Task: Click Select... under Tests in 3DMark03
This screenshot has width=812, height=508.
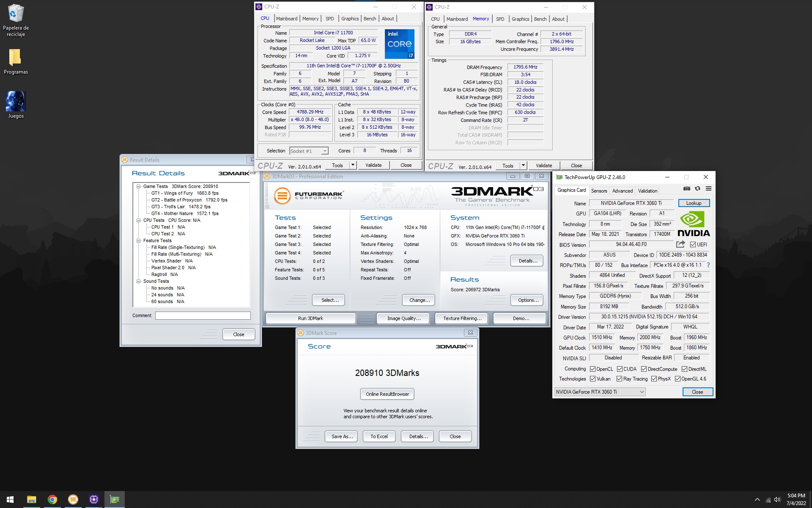Action: [x=329, y=300]
